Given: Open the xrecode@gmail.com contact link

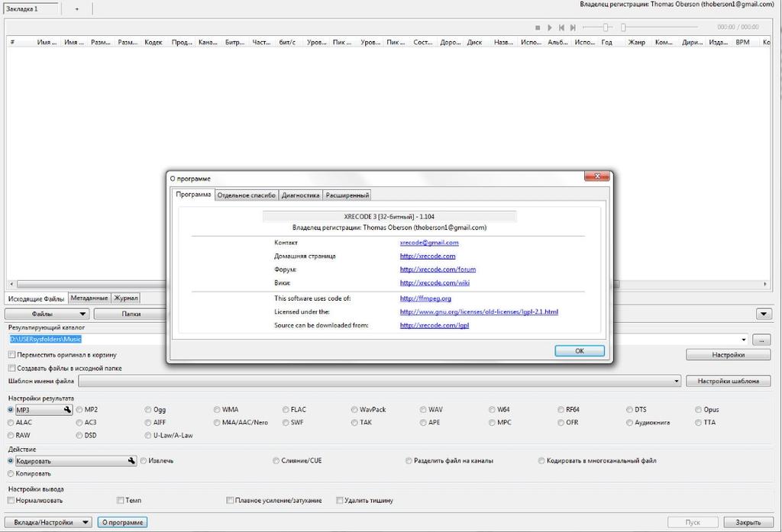Looking at the screenshot, I should point(429,243).
